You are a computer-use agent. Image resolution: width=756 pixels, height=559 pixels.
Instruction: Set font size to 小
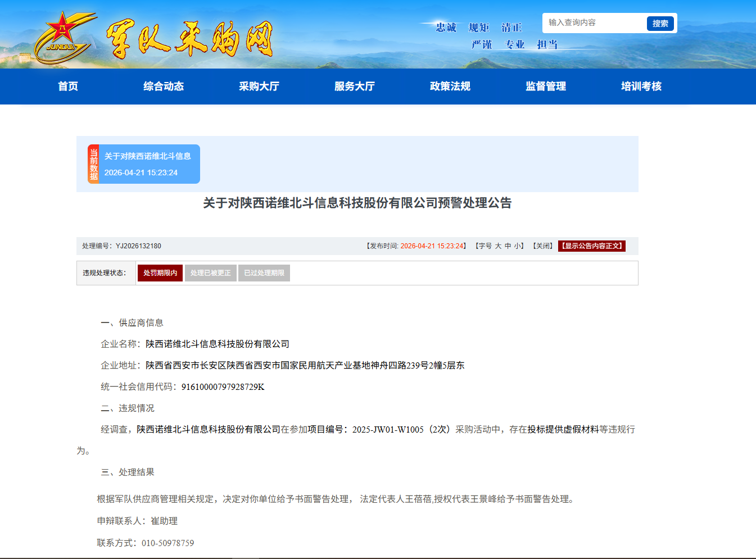coord(517,246)
